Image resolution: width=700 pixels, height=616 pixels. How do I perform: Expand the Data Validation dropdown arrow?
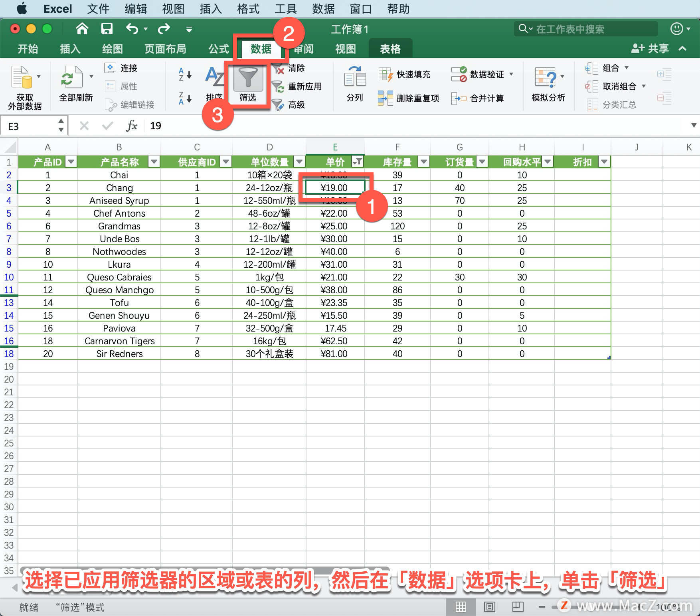coord(511,74)
